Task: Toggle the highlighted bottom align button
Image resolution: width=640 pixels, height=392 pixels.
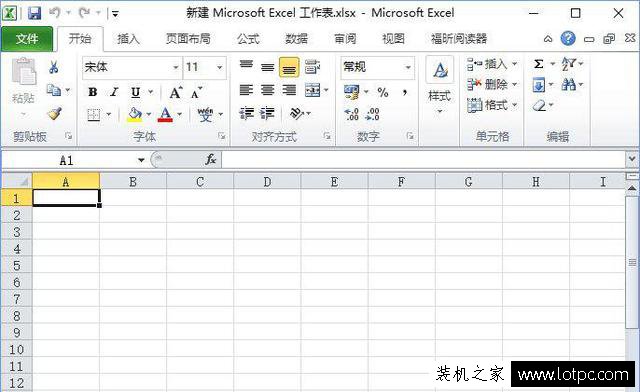Action: coord(289,67)
